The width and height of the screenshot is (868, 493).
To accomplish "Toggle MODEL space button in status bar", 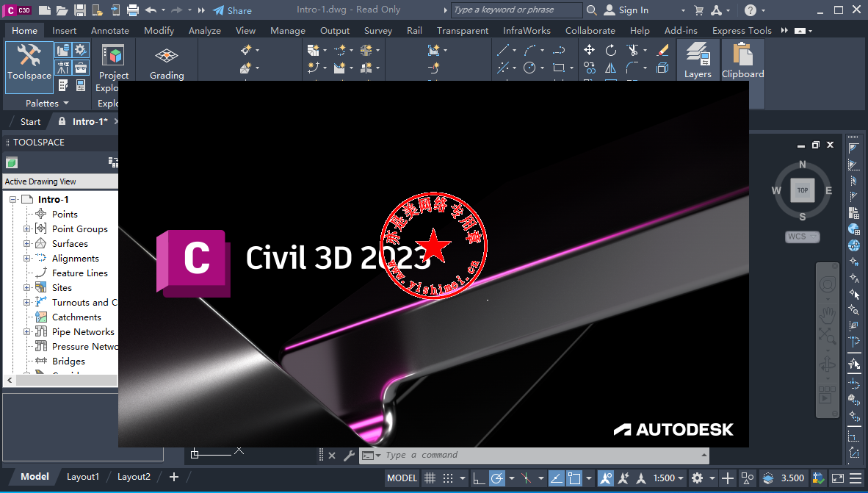I will [402, 478].
